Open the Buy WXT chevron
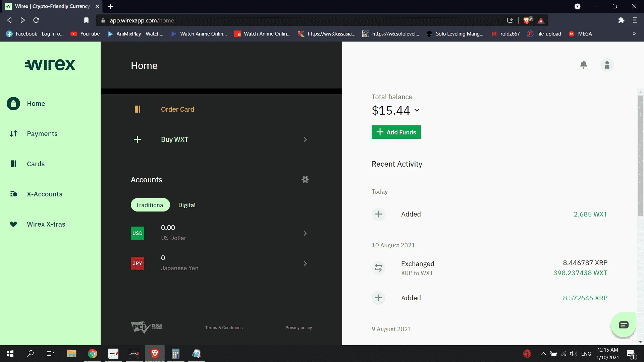This screenshot has width=644, height=362. click(x=305, y=139)
